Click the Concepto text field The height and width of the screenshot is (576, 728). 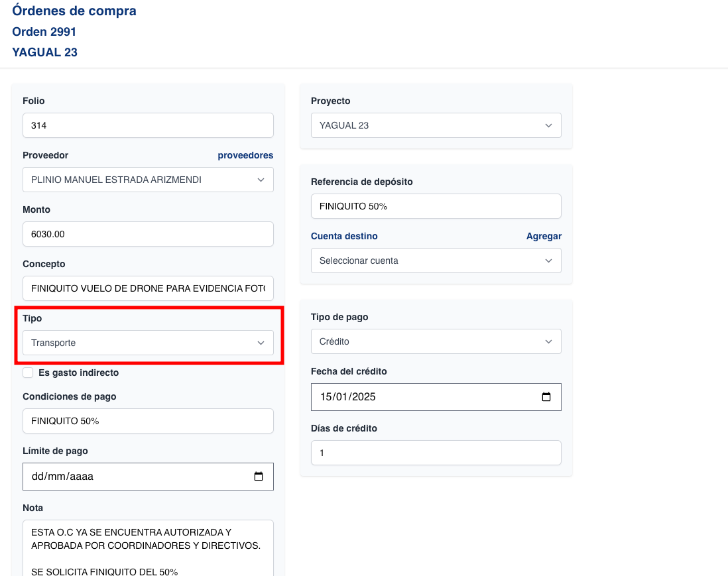point(148,288)
